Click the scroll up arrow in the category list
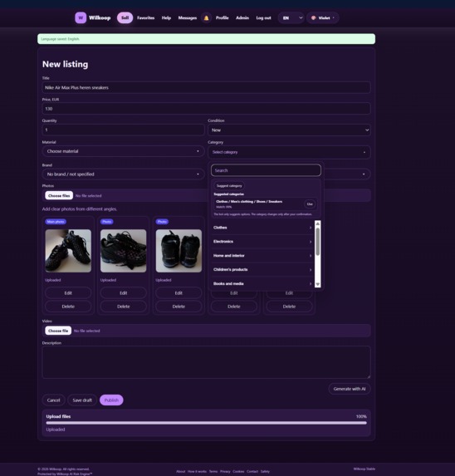The image size is (455, 476). pyautogui.click(x=318, y=223)
